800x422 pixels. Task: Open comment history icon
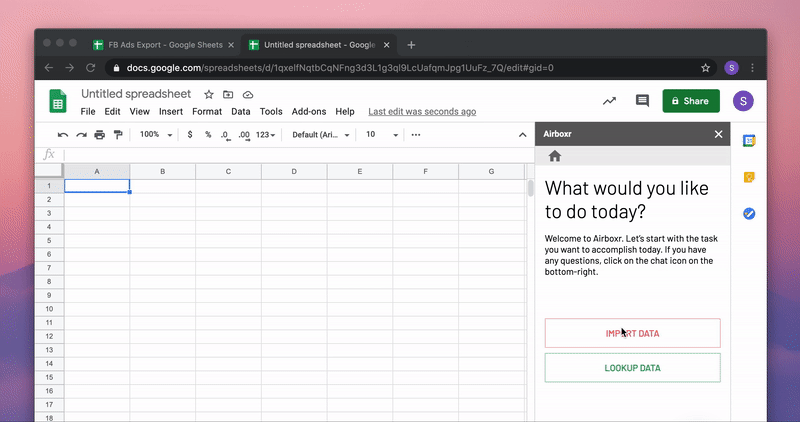[x=642, y=101]
